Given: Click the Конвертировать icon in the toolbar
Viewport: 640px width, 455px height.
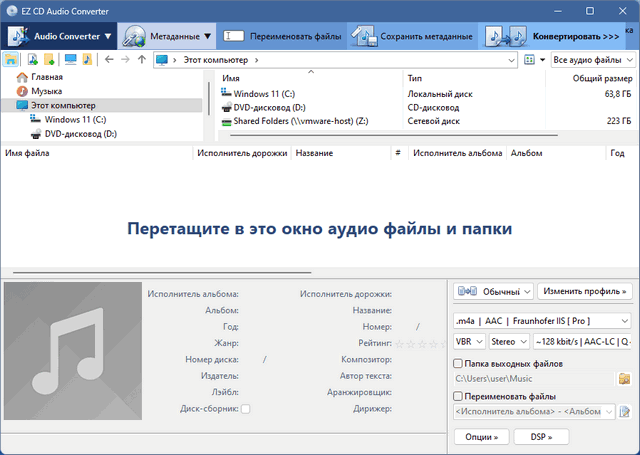Looking at the screenshot, I should pyautogui.click(x=505, y=36).
